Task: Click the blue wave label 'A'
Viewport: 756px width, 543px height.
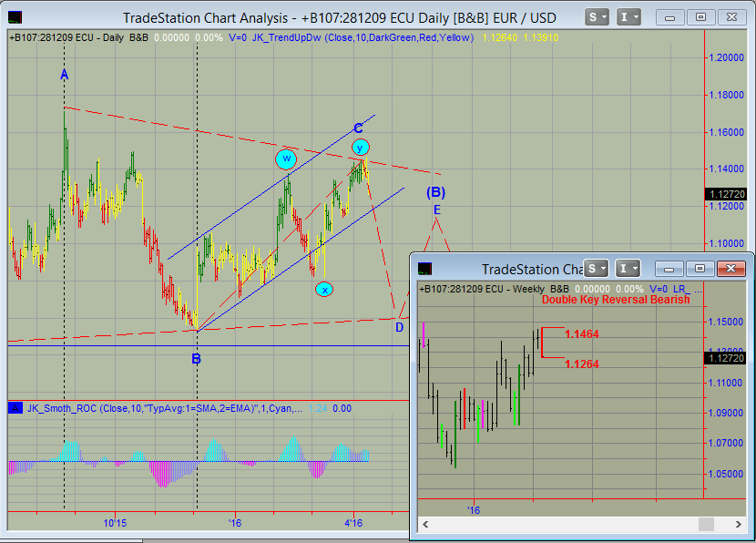Action: 64,76
